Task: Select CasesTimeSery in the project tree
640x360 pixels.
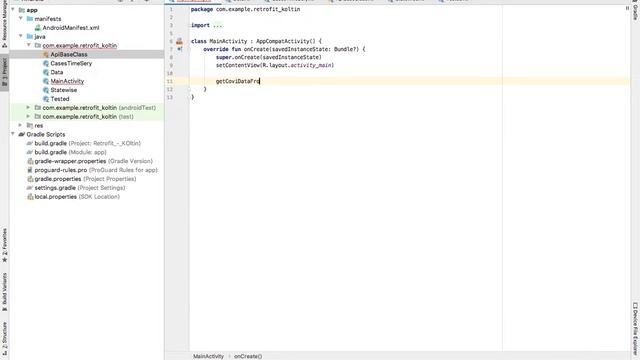Action: (71, 63)
